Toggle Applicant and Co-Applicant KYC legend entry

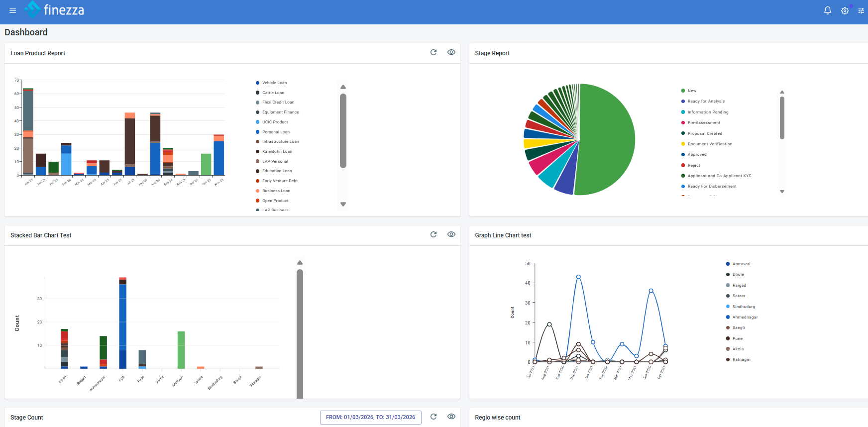pos(717,176)
